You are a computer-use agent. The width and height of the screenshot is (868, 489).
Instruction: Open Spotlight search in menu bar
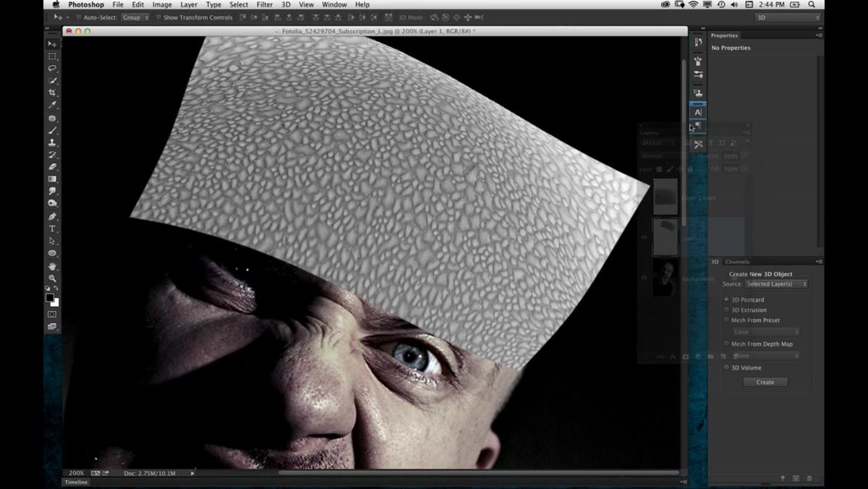812,4
